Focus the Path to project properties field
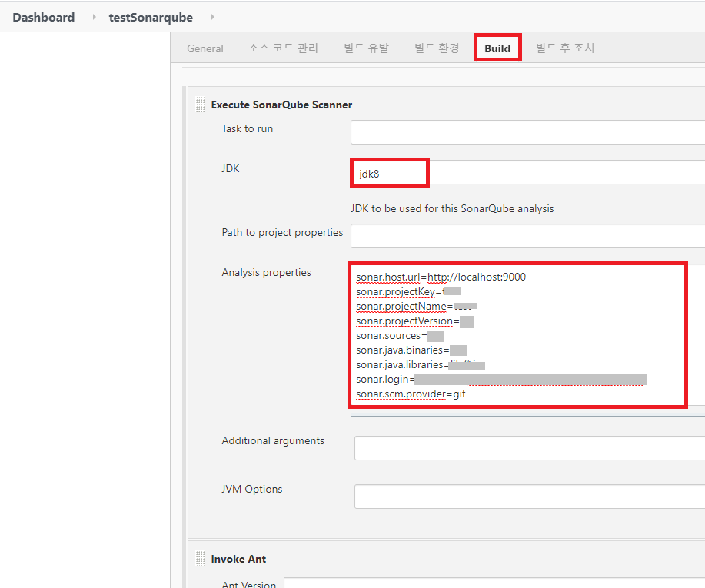The width and height of the screenshot is (705, 588). (x=527, y=235)
